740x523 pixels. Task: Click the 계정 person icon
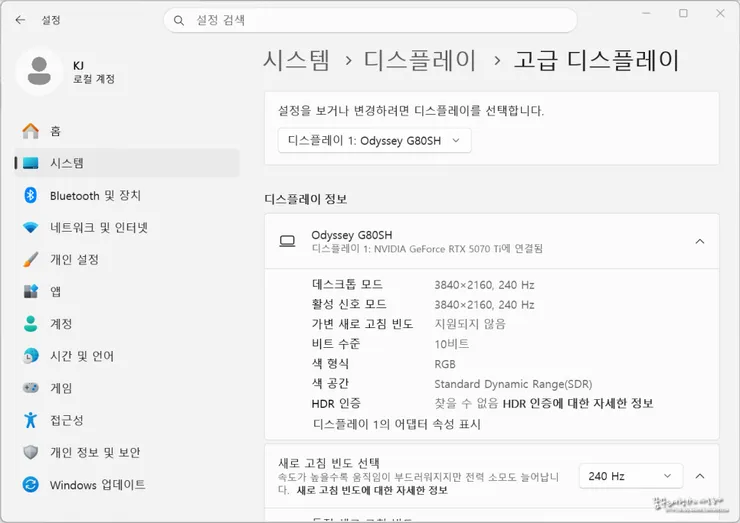pos(31,324)
